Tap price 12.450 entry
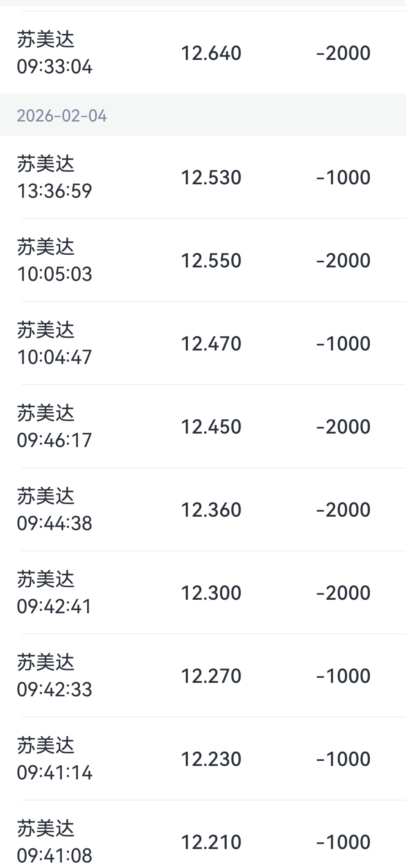406x868 pixels. pos(211,427)
